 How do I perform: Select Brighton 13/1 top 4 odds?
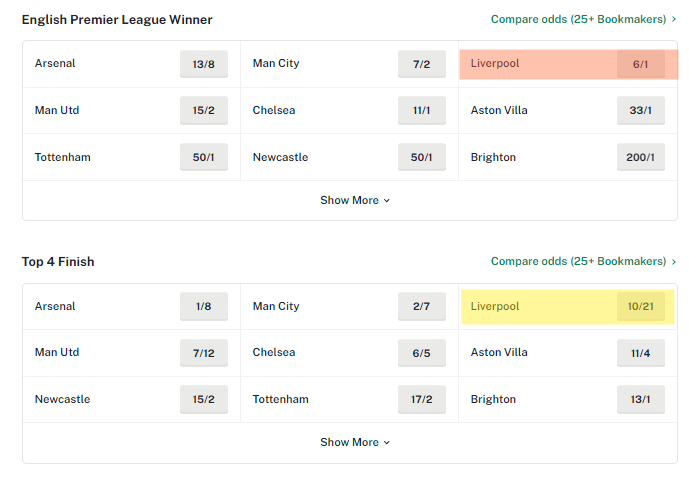(641, 399)
